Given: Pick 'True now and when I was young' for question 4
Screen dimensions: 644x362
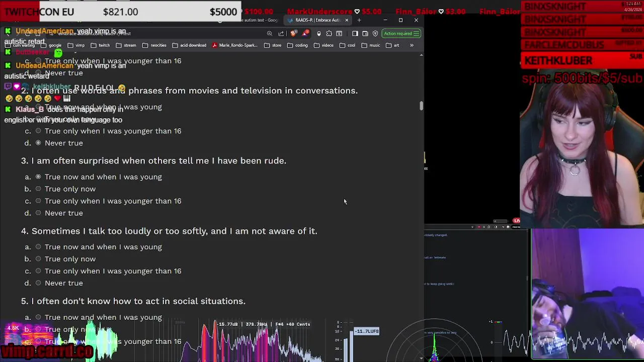Looking at the screenshot, I should pyautogui.click(x=38, y=247).
